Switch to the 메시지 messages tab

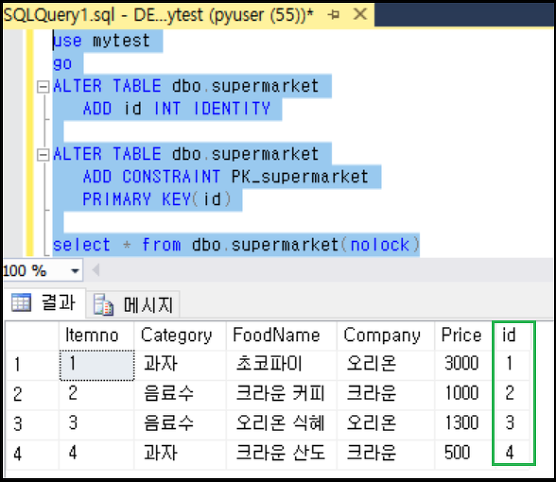[134, 304]
